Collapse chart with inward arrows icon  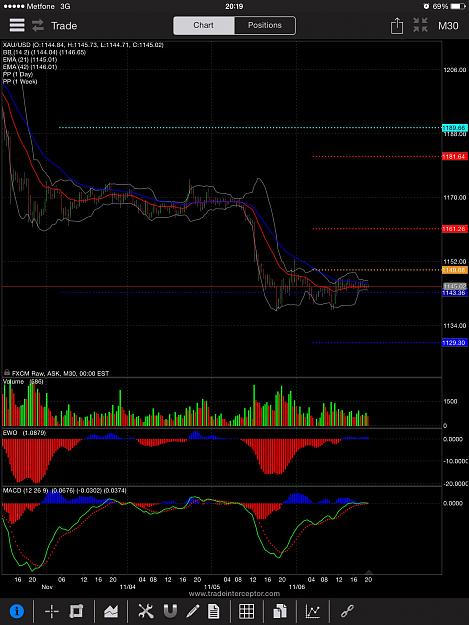[420, 25]
